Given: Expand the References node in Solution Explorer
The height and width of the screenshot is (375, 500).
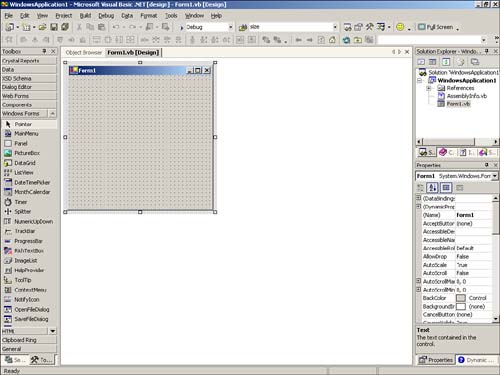Looking at the screenshot, I should 429,88.
